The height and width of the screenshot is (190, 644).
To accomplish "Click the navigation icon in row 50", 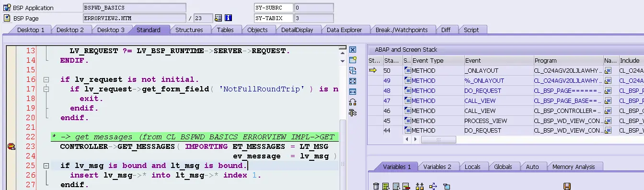I will coord(608,70).
